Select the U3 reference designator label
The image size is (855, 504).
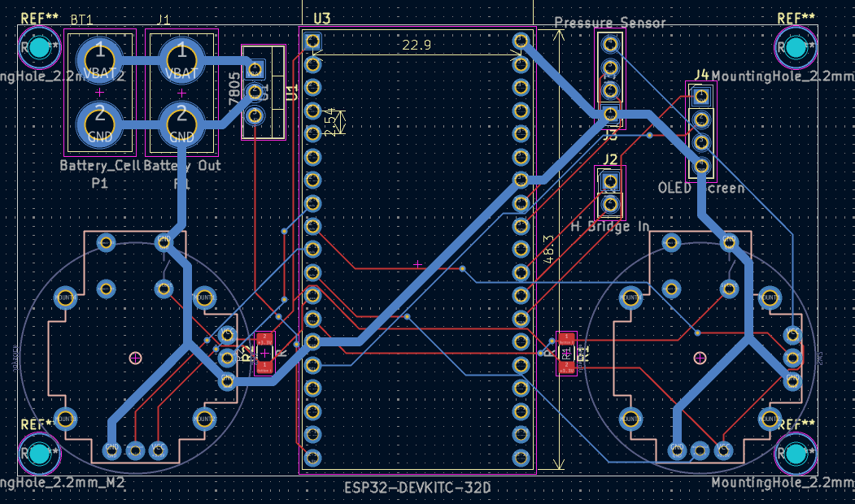pos(321,18)
